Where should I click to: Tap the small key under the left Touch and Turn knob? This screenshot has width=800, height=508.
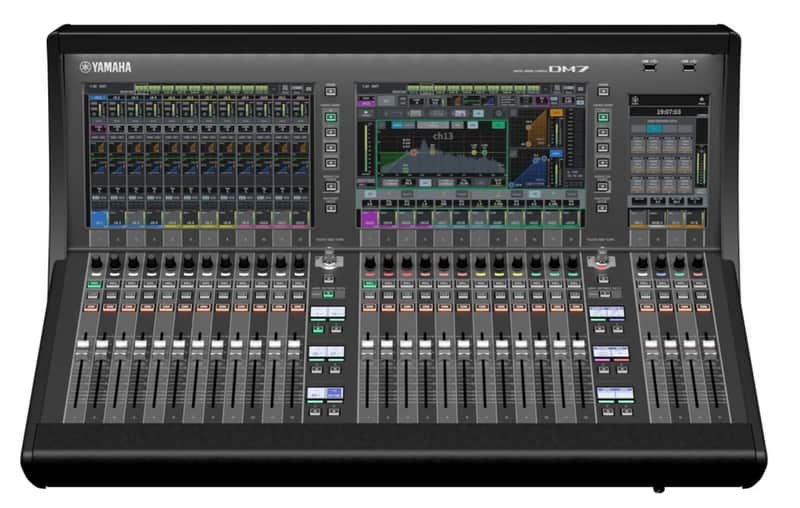pos(329,278)
